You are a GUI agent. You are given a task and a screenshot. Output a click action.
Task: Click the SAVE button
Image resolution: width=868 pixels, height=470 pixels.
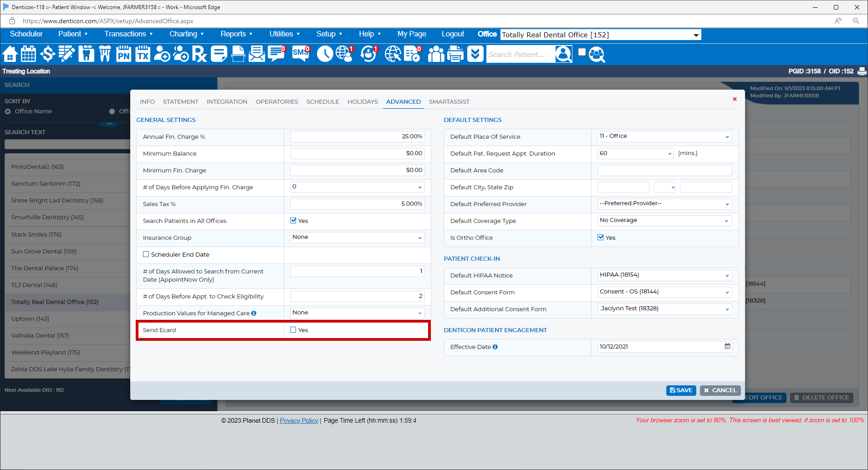[x=681, y=390]
